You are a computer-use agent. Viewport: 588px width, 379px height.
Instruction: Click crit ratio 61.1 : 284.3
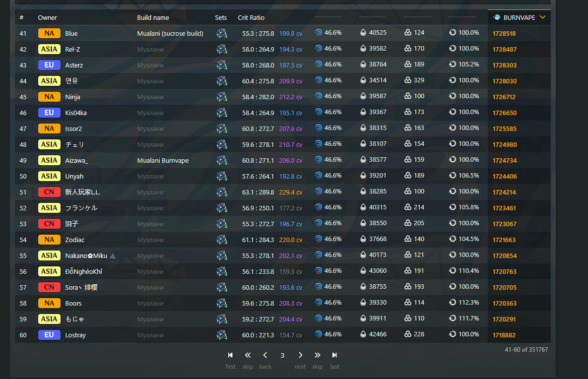[258, 240]
